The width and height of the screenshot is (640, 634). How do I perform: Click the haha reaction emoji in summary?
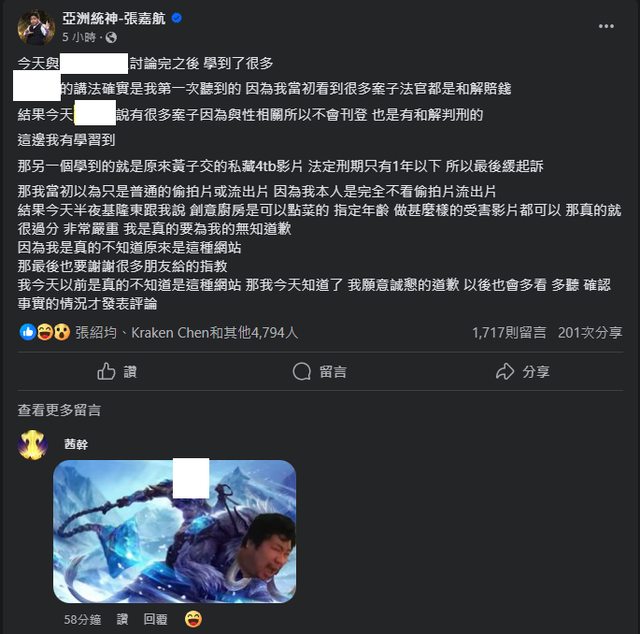click(44, 332)
